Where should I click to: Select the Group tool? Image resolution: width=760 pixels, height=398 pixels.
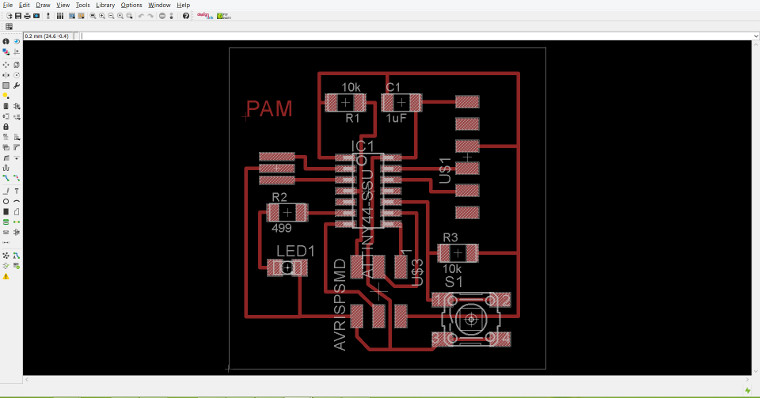pyautogui.click(x=6, y=86)
